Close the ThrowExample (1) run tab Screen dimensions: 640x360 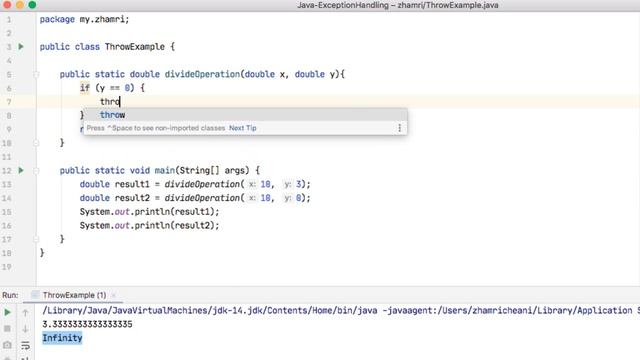click(114, 295)
